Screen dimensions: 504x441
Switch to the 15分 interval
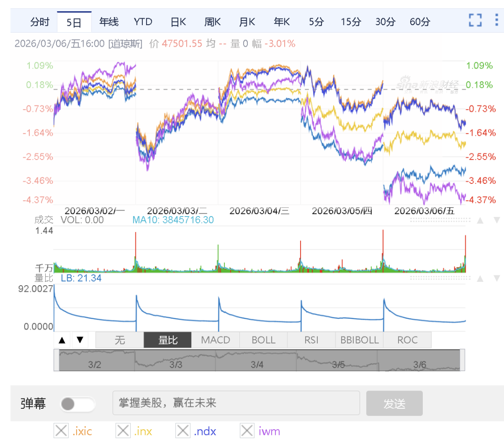tap(350, 22)
